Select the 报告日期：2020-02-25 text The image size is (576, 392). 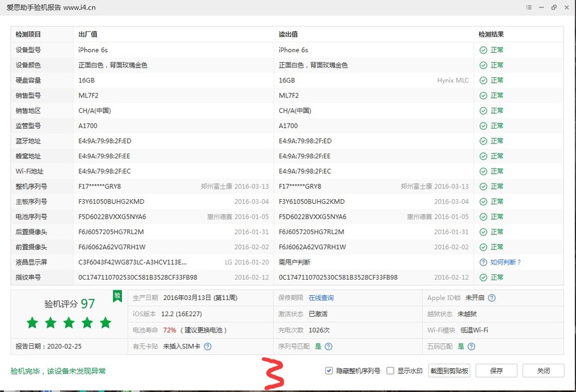click(x=49, y=346)
